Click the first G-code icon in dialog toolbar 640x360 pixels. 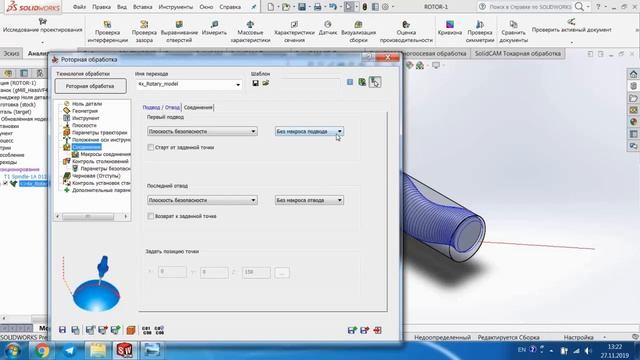[x=147, y=330]
